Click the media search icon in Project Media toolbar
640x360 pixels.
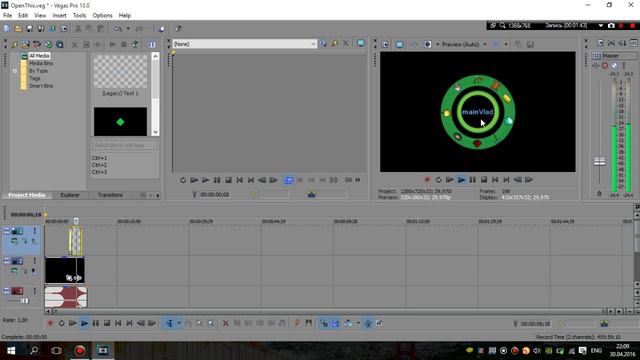(x=60, y=44)
